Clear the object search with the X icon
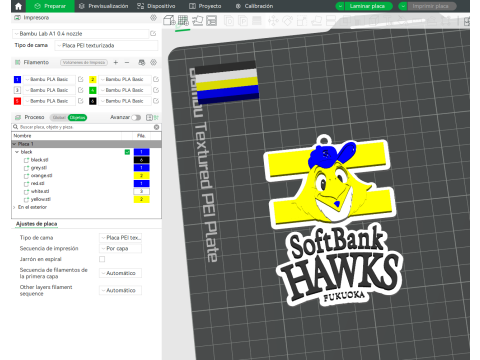Image resolution: width=480 pixels, height=360 pixels. tap(156, 127)
